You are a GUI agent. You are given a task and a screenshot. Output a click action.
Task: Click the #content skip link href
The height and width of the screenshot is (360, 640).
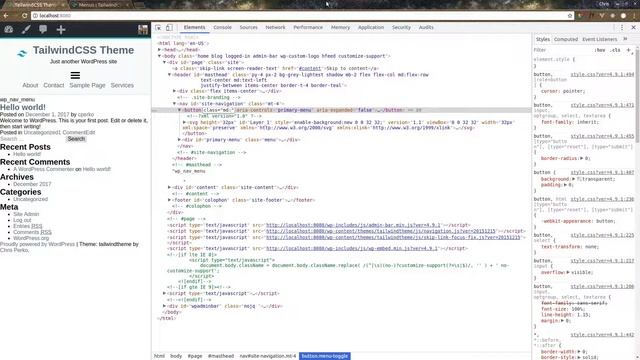[x=310, y=69]
